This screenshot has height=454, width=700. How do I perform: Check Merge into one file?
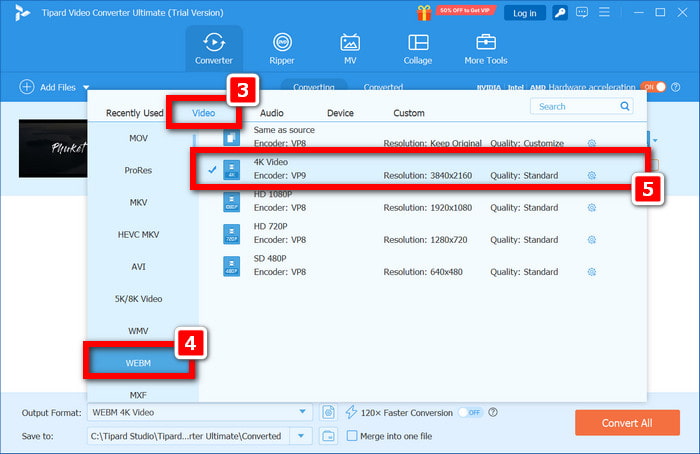click(352, 436)
